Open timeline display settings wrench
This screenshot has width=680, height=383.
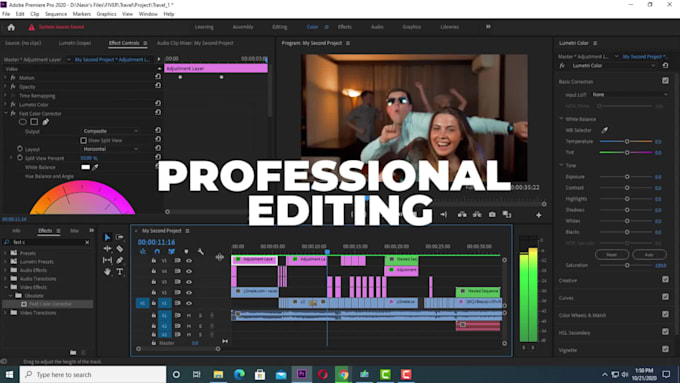[x=200, y=252]
